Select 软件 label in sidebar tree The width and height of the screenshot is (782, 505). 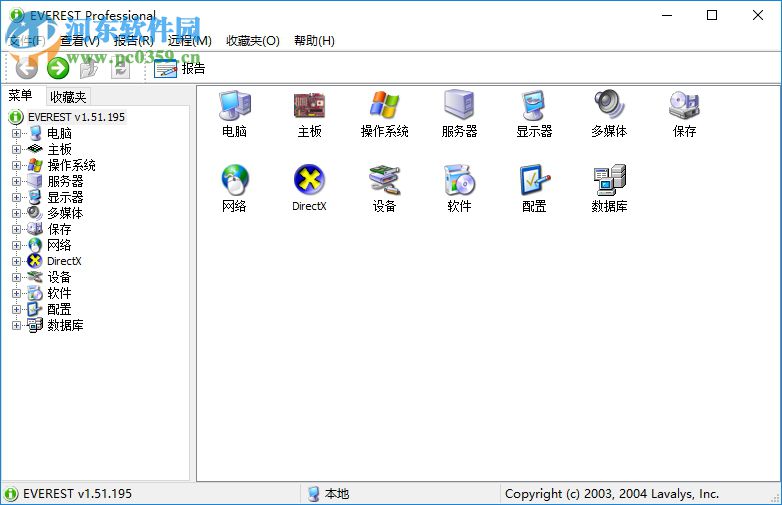click(x=59, y=293)
